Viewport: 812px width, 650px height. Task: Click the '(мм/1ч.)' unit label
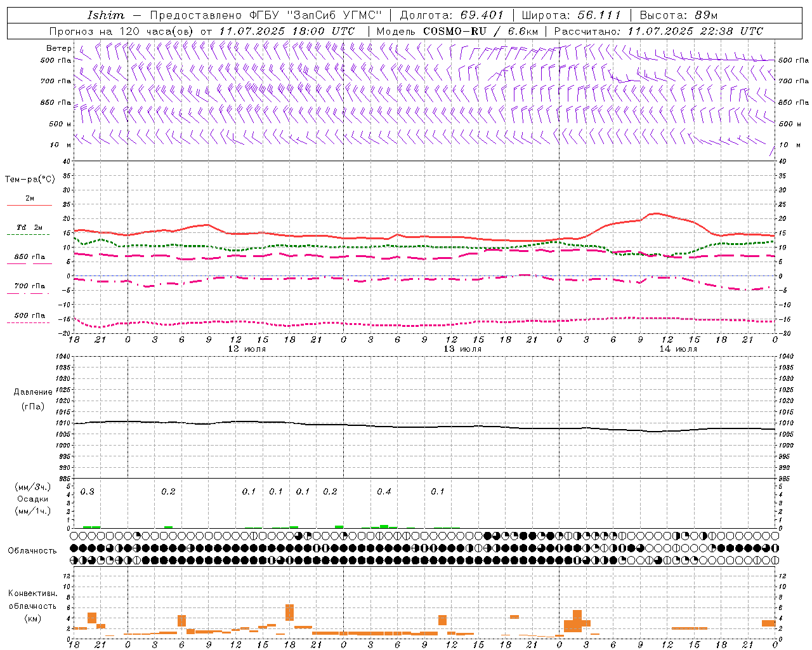(33, 511)
